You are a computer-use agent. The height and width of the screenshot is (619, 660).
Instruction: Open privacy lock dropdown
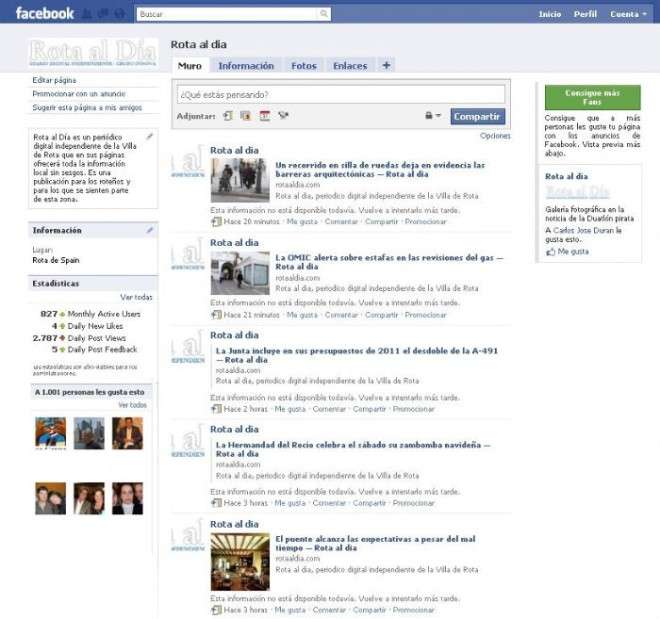(432, 115)
